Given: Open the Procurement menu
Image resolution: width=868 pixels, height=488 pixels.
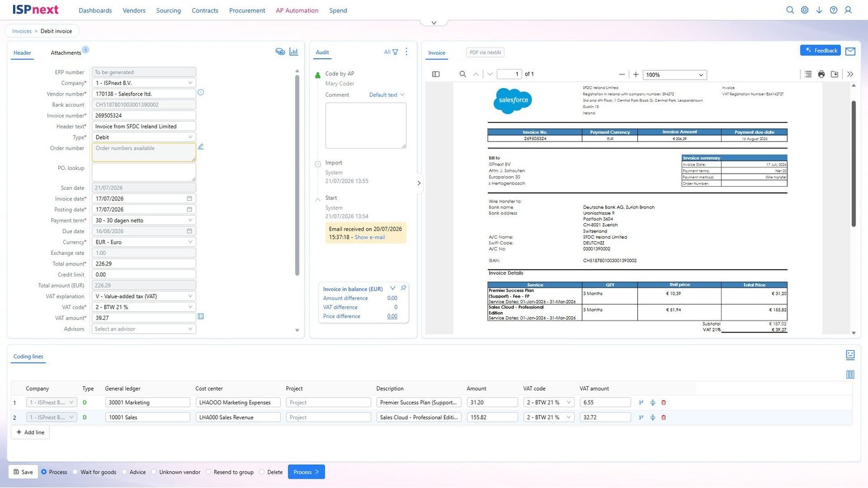Looking at the screenshot, I should point(247,11).
